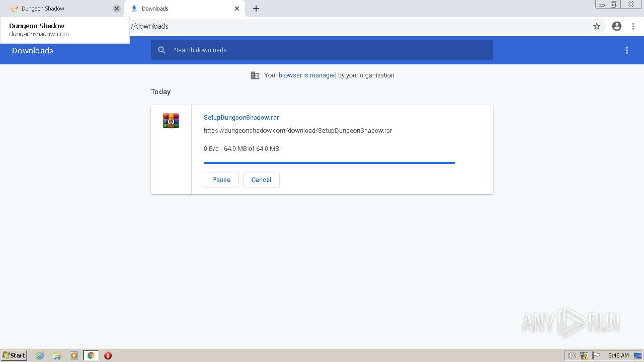Cancel the SetupDungeonShadow.rar download

[x=261, y=180]
